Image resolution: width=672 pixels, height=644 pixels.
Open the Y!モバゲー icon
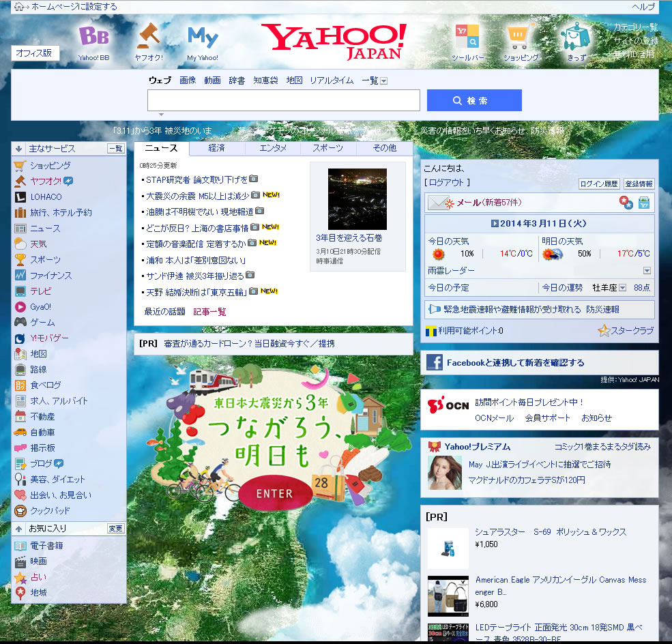(20, 338)
